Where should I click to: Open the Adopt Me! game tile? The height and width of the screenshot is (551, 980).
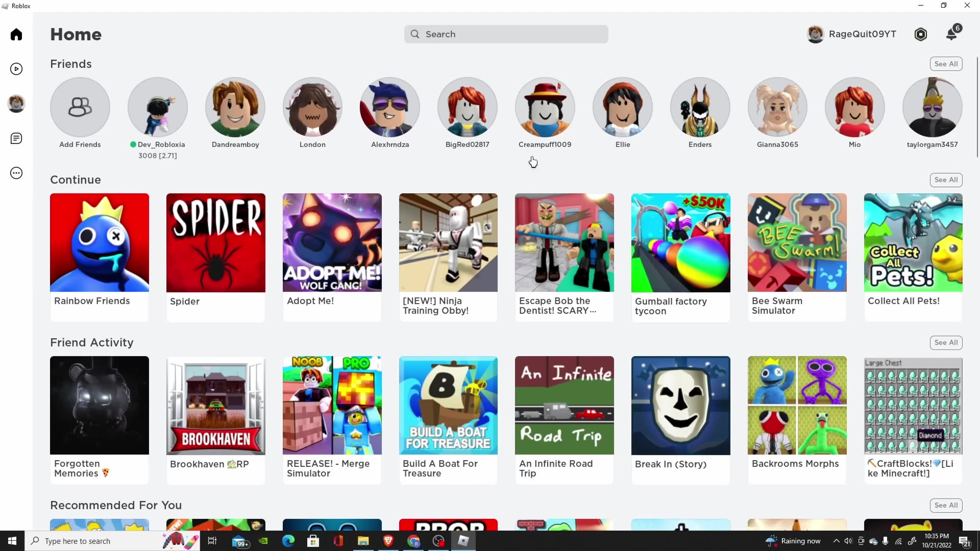coord(332,242)
